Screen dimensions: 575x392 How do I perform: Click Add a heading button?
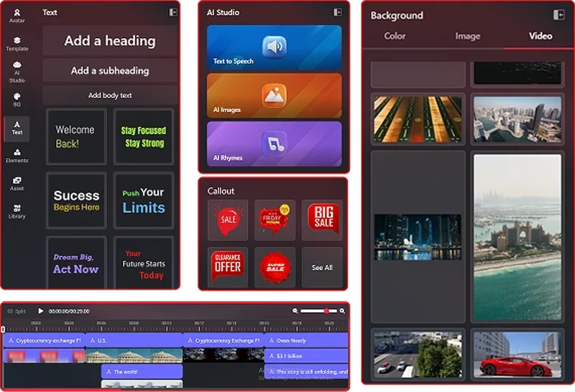click(x=110, y=41)
